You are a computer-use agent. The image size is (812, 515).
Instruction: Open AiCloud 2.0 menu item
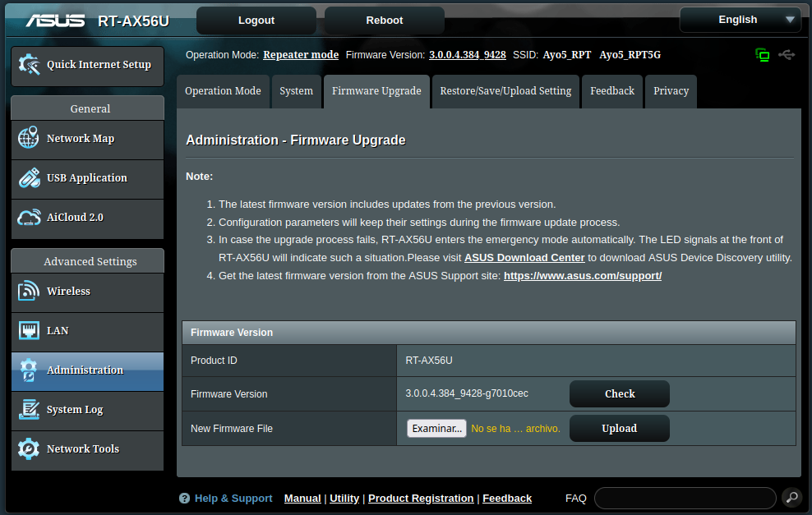(x=87, y=218)
